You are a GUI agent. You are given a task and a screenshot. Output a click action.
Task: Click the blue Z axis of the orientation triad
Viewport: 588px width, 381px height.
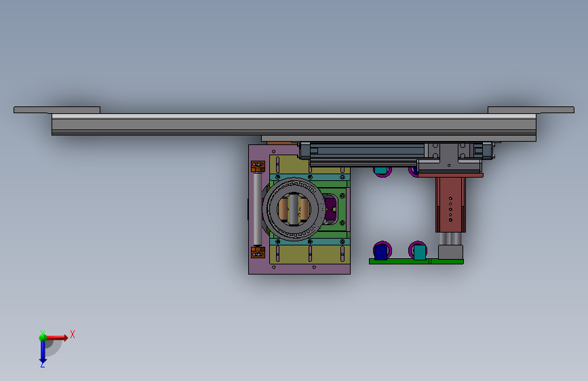tap(43, 352)
